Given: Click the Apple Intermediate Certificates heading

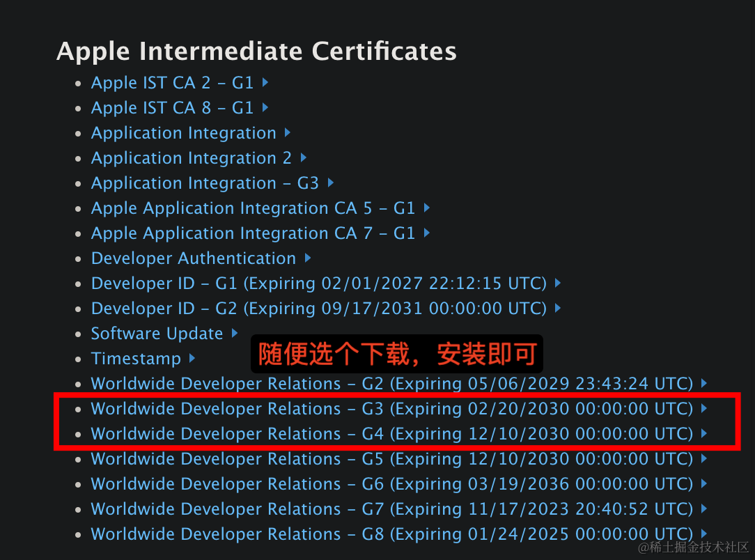Looking at the screenshot, I should [256, 52].
